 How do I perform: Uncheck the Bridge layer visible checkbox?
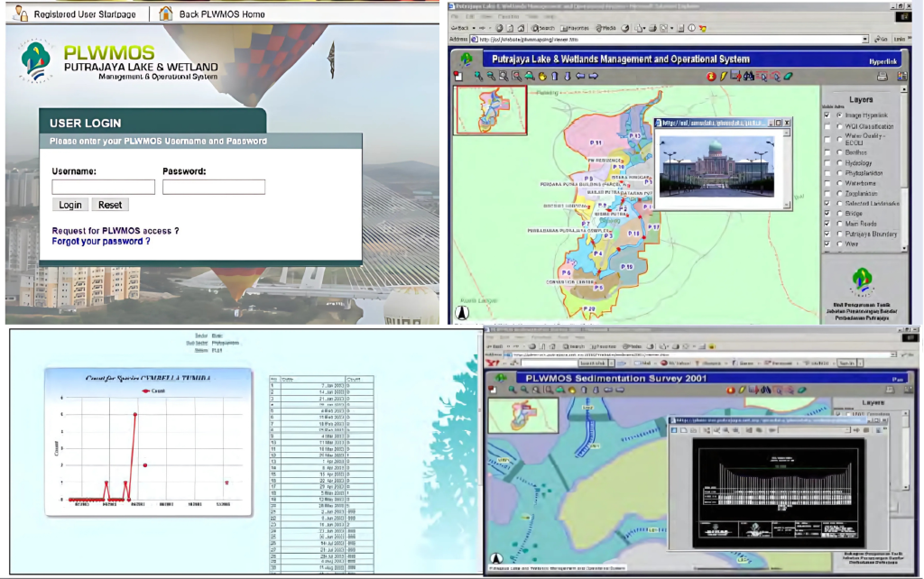(827, 214)
